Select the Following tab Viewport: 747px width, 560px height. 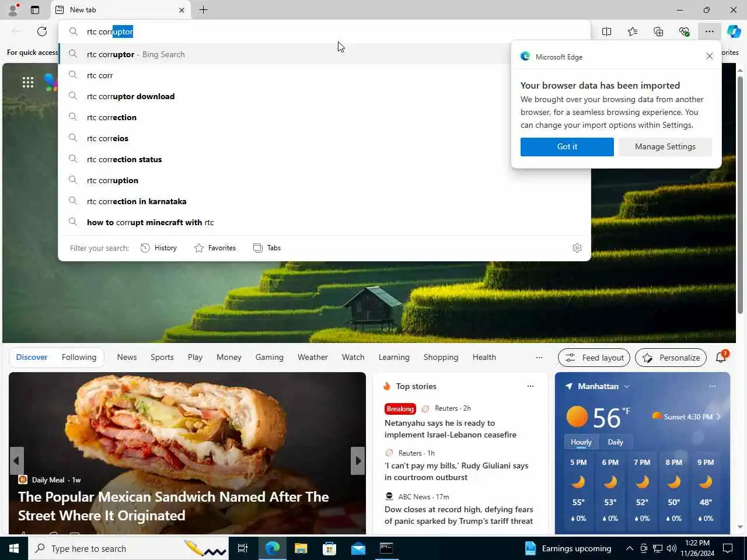point(79,357)
